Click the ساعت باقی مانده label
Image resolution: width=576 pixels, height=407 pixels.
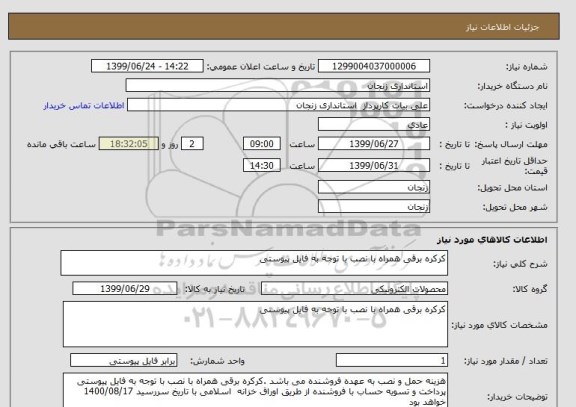click(x=61, y=144)
